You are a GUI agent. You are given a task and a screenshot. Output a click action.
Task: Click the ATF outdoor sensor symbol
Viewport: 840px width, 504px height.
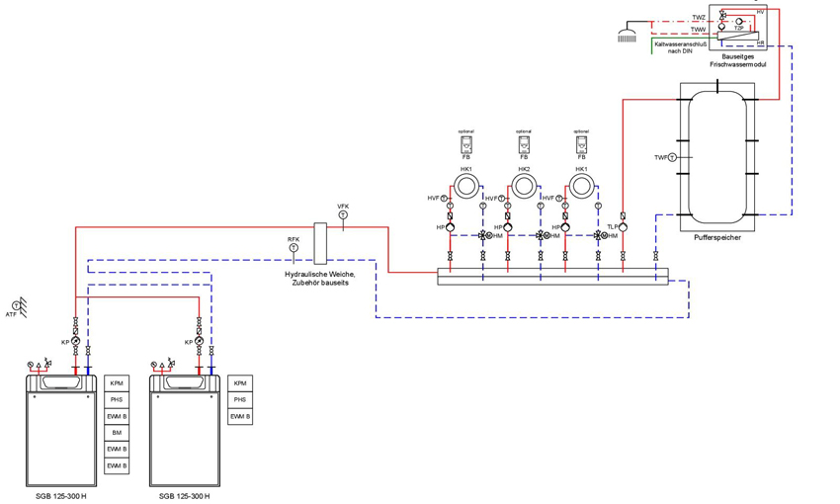coord(20,306)
